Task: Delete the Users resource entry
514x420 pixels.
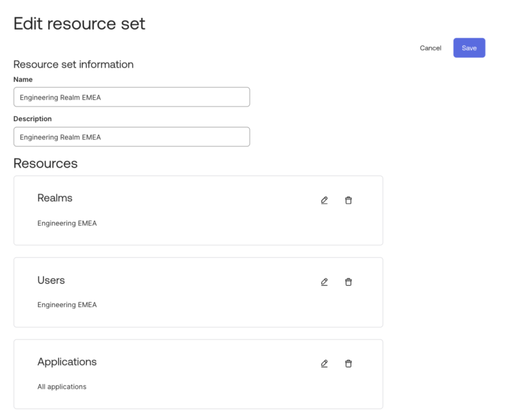Action: [348, 282]
